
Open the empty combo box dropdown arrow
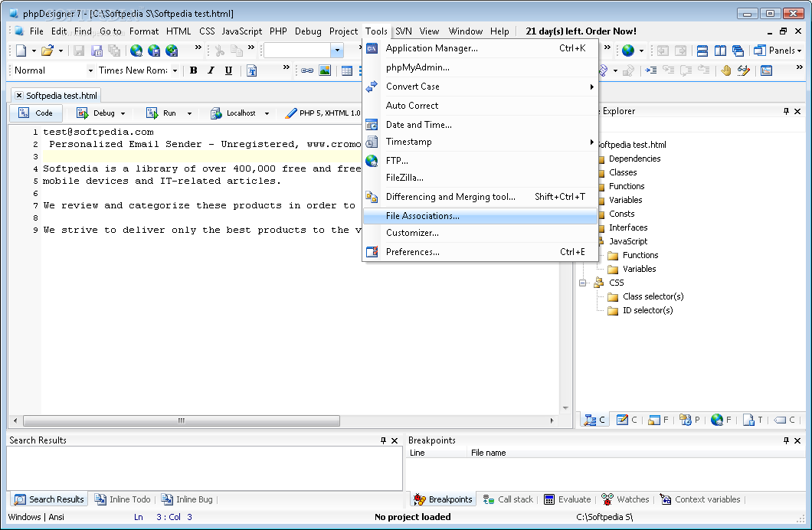(337, 51)
